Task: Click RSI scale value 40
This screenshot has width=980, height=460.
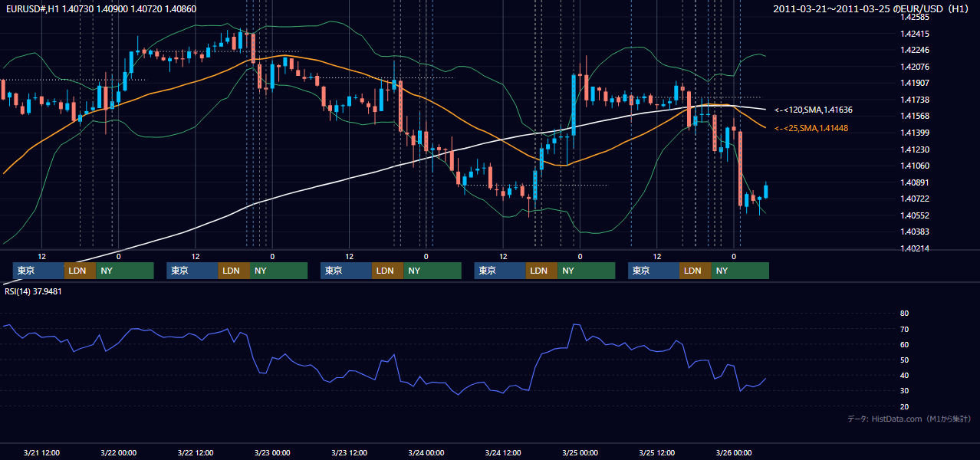Action: (x=904, y=375)
